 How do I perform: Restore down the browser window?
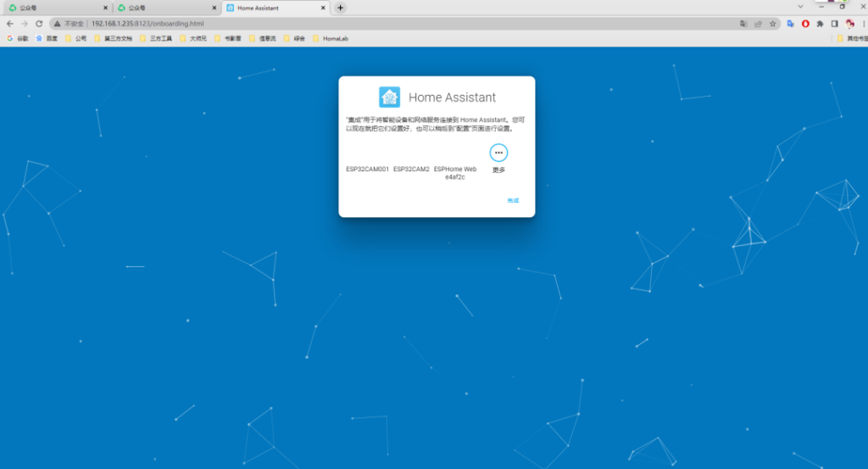(x=842, y=7)
